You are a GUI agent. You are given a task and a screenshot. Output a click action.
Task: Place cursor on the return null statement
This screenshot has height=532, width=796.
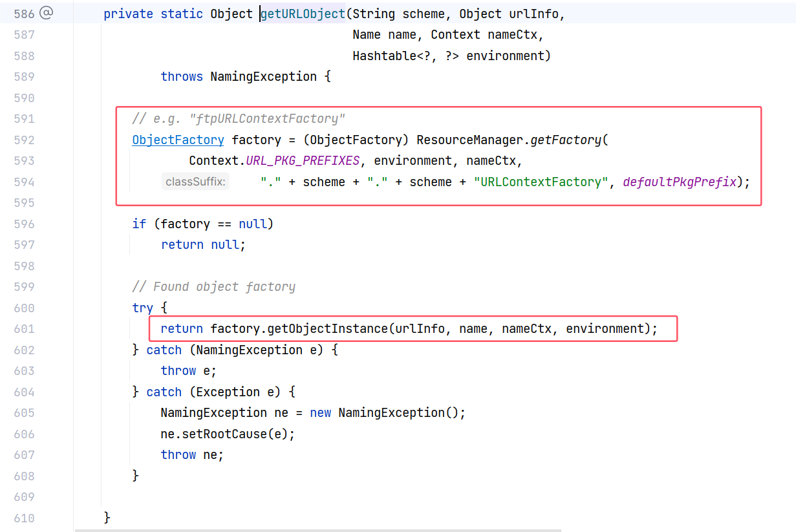[203, 245]
